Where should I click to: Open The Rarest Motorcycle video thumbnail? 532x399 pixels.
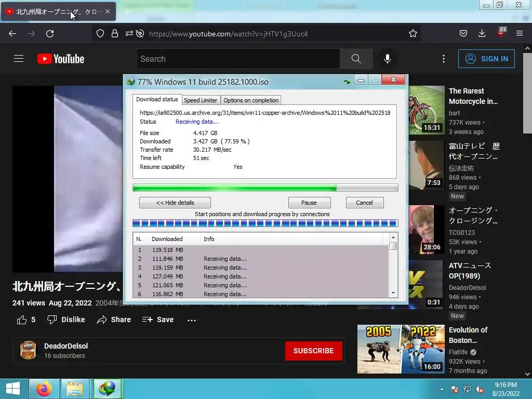(427, 110)
